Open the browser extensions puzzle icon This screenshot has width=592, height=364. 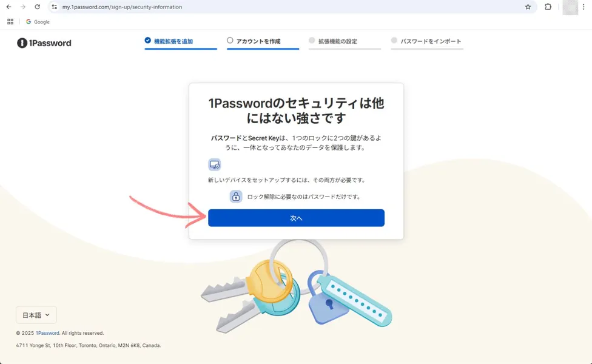pos(548,7)
